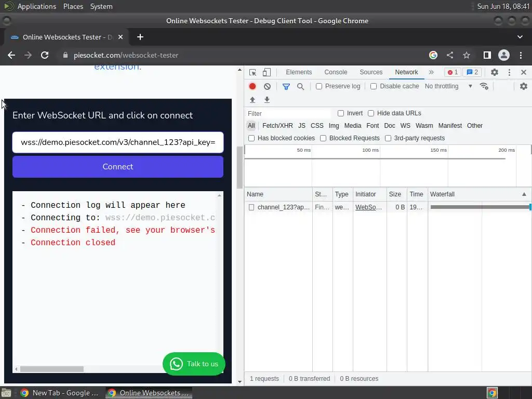532x399 pixels.
Task: Clear the network log icon
Action: pos(268,86)
